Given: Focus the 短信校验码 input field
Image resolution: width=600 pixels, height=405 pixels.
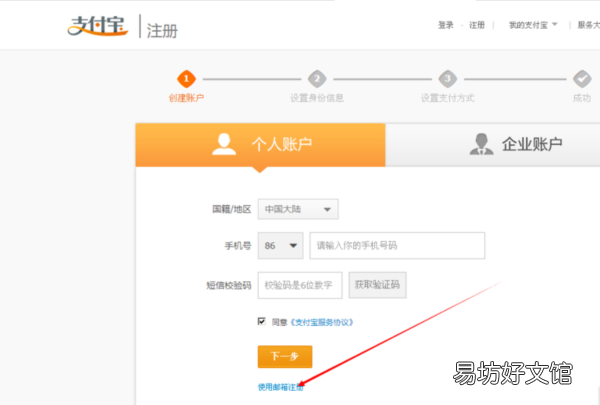Looking at the screenshot, I should 300,285.
